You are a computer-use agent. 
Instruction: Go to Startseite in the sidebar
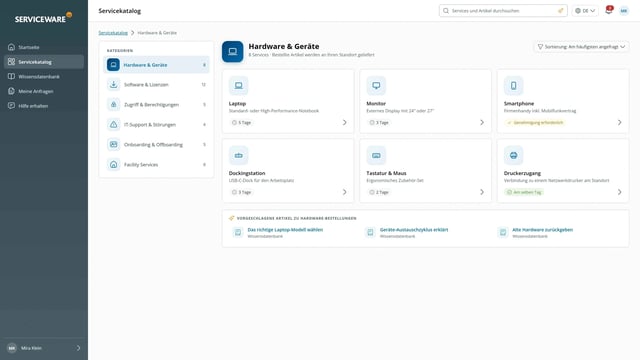[x=44, y=47]
